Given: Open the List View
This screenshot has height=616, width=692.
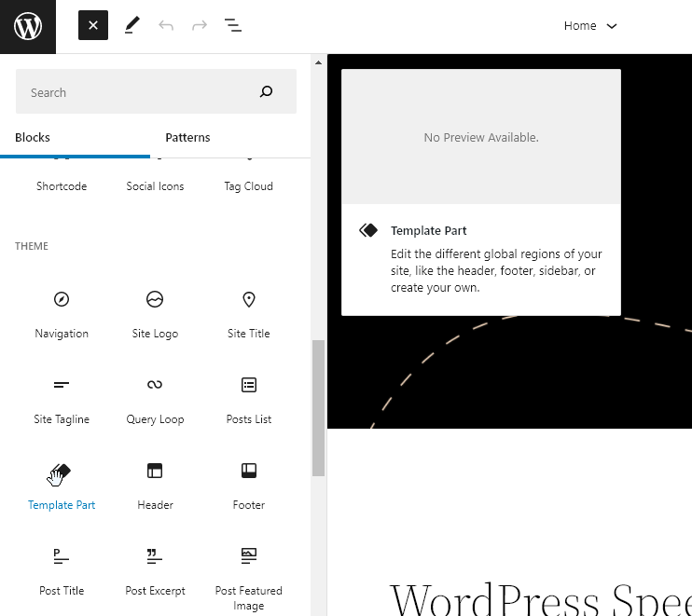Looking at the screenshot, I should click(x=233, y=26).
